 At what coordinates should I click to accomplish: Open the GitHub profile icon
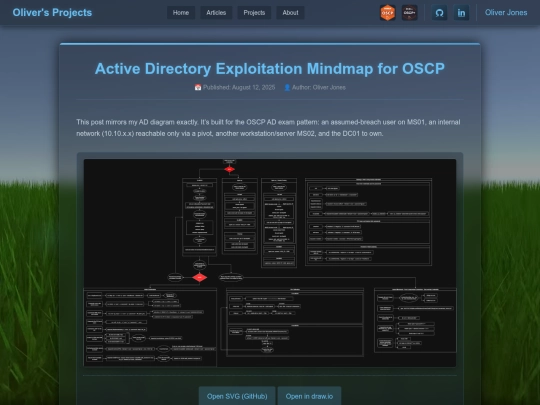pyautogui.click(x=439, y=13)
